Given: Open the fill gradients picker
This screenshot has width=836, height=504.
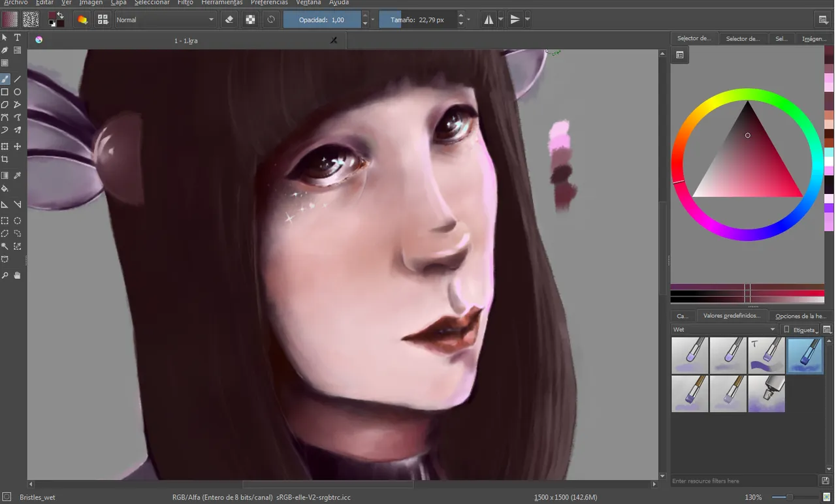Looking at the screenshot, I should coord(10,20).
